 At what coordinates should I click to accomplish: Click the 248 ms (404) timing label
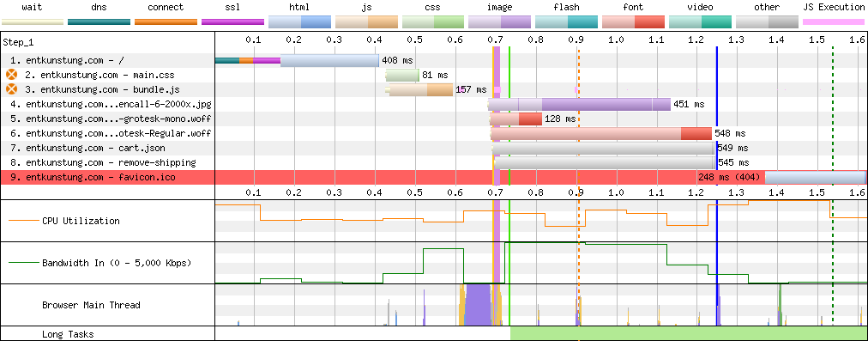coord(730,178)
